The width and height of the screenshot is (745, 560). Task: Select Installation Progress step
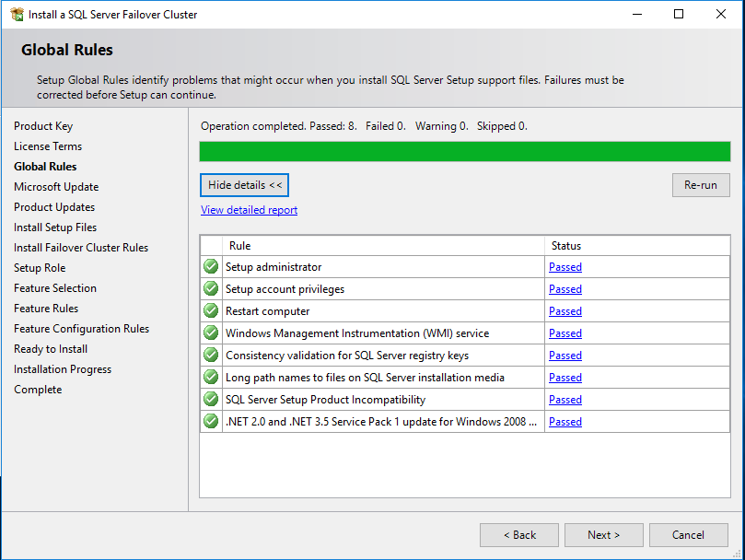coord(63,369)
